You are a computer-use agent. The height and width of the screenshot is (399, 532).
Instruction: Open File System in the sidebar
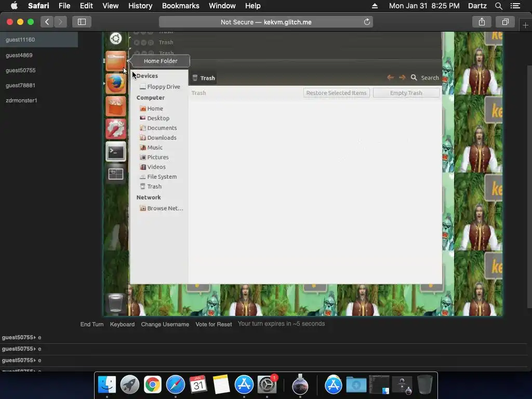click(158, 177)
